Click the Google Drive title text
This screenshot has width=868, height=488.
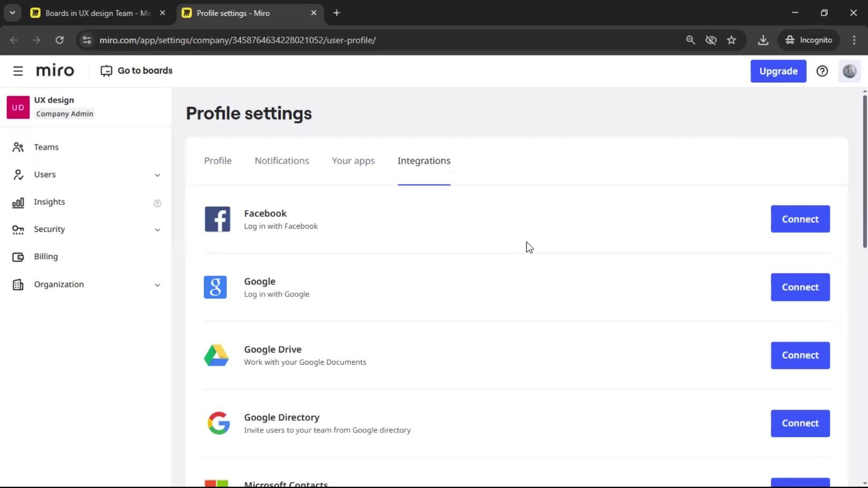click(273, 349)
